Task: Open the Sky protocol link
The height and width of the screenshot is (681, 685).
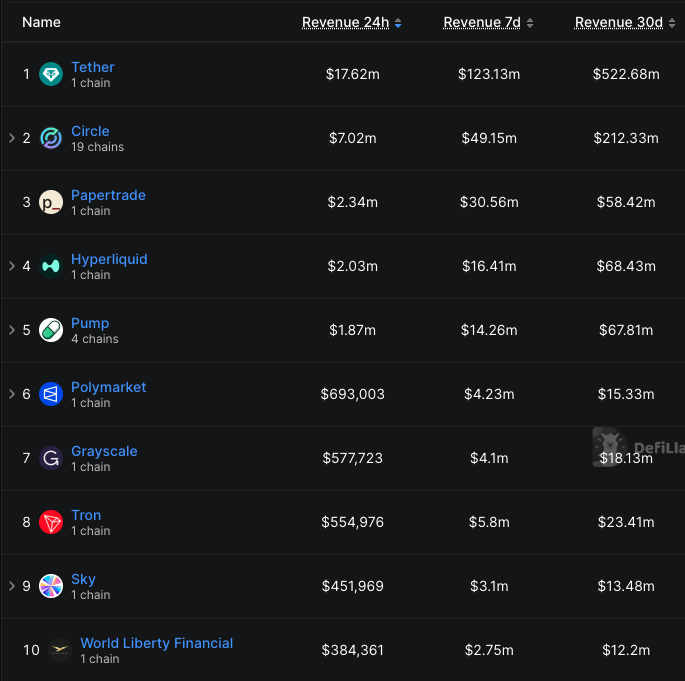Action: [83, 579]
